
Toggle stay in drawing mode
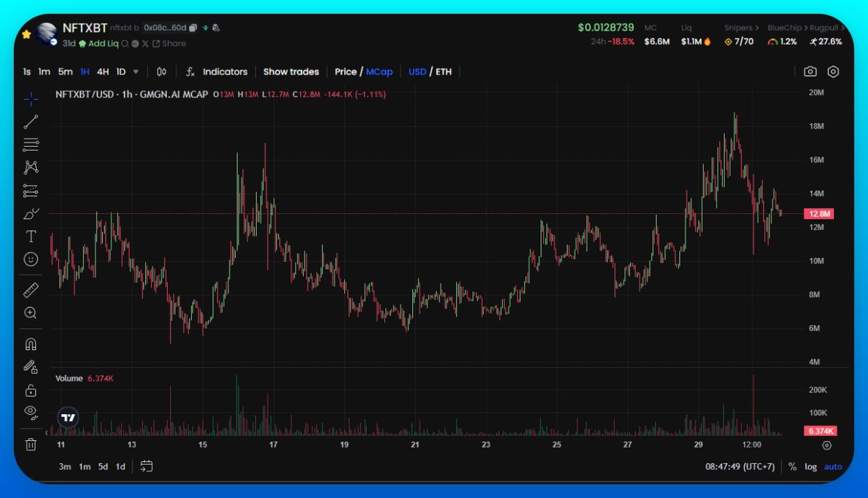click(31, 367)
